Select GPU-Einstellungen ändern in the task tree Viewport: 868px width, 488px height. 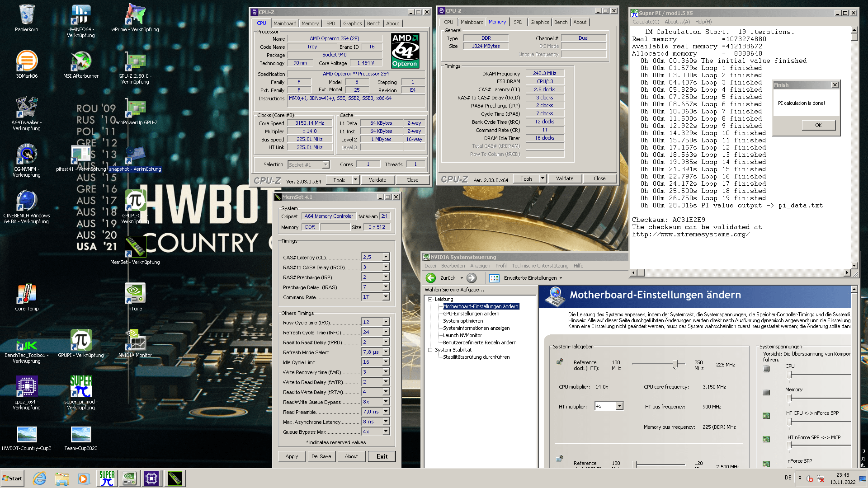point(471,314)
